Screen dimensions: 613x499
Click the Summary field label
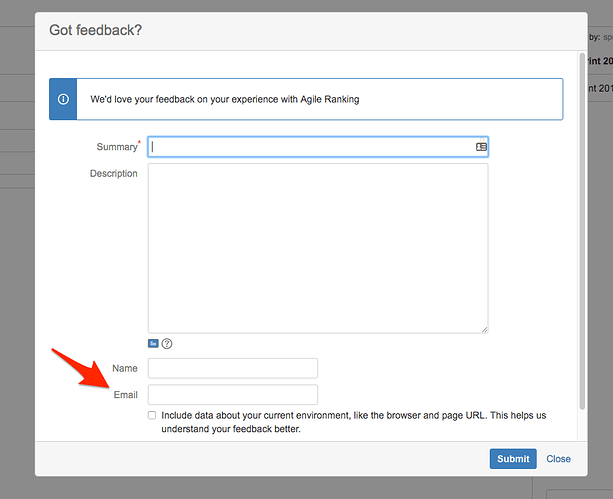[x=116, y=148]
